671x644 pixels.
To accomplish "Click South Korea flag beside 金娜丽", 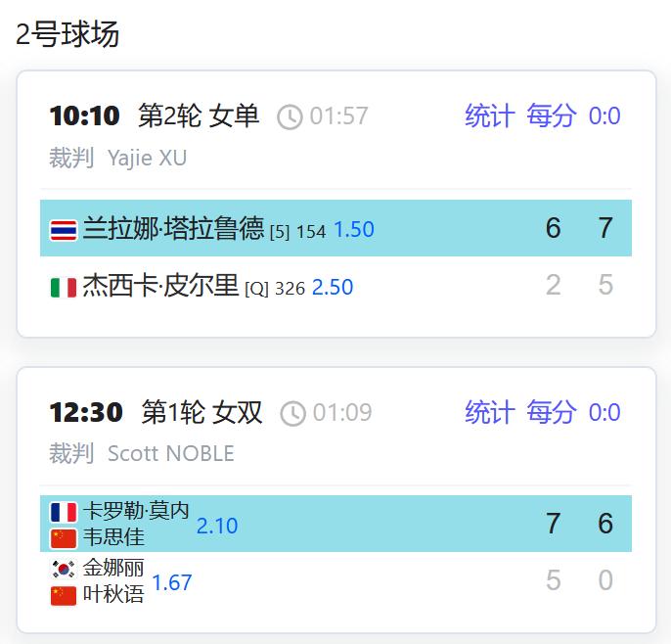I will (x=64, y=569).
